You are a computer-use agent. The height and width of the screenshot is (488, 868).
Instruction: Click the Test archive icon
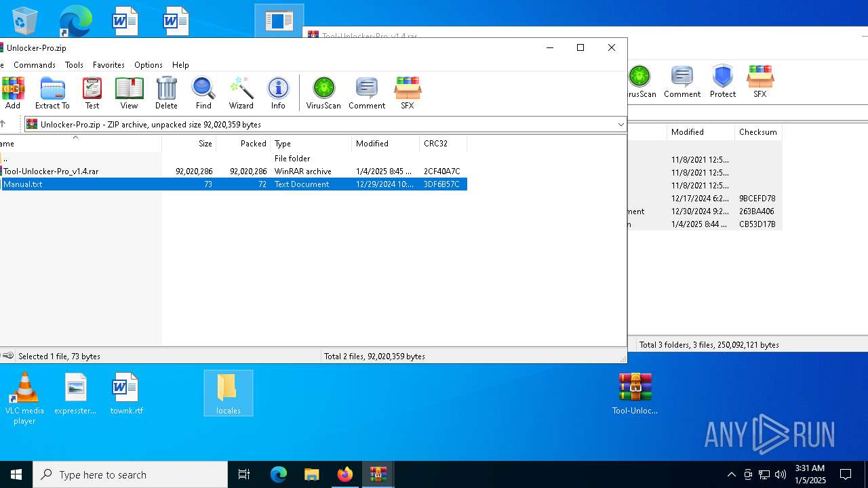(92, 93)
